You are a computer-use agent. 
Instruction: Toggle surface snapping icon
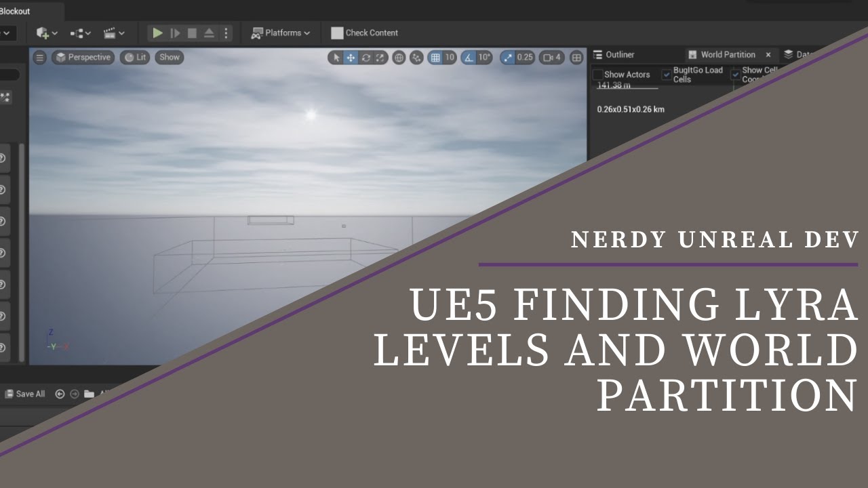click(416, 58)
